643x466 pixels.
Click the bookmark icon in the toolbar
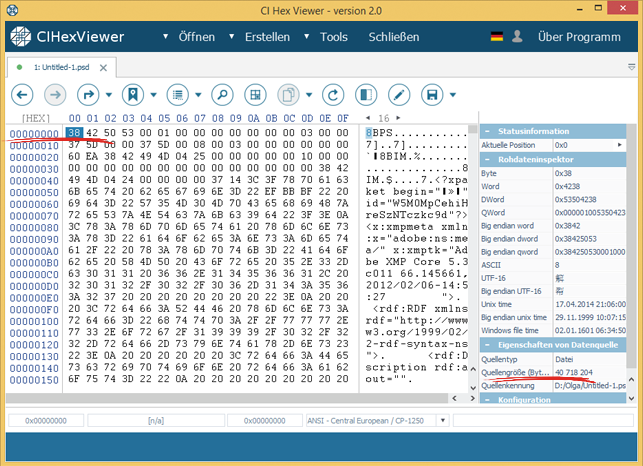(x=131, y=95)
